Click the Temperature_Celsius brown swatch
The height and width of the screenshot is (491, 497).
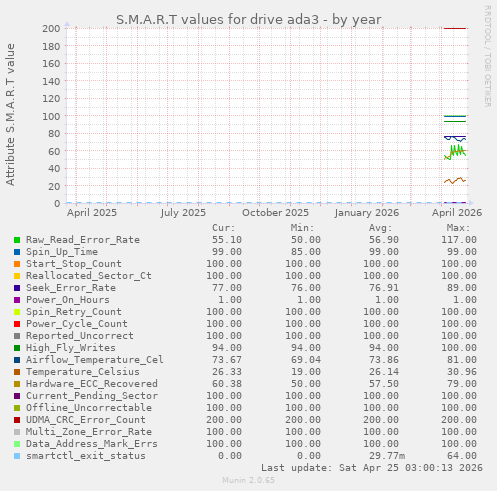tap(17, 372)
